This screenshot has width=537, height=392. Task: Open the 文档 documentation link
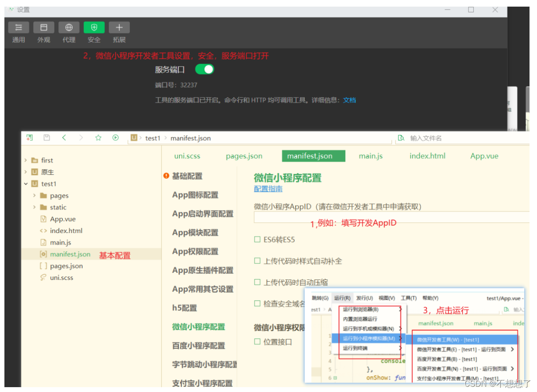349,100
